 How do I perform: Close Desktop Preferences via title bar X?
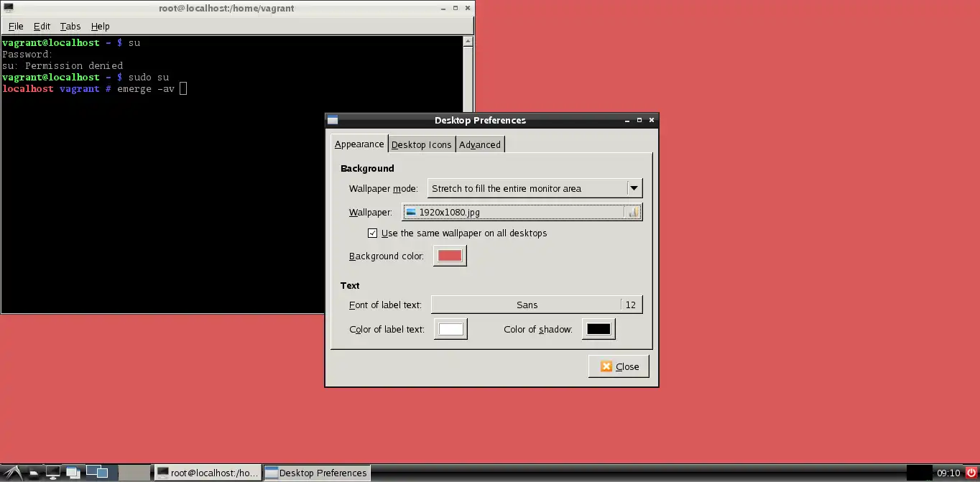tap(652, 121)
